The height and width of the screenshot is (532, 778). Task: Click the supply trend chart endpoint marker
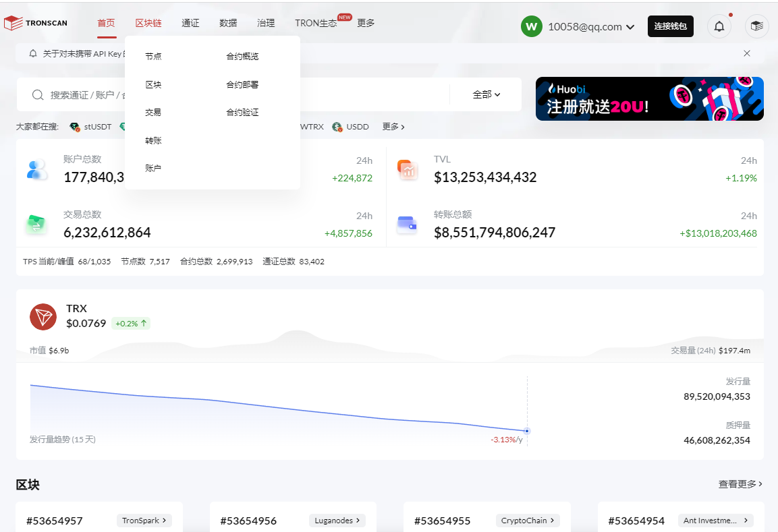(527, 431)
